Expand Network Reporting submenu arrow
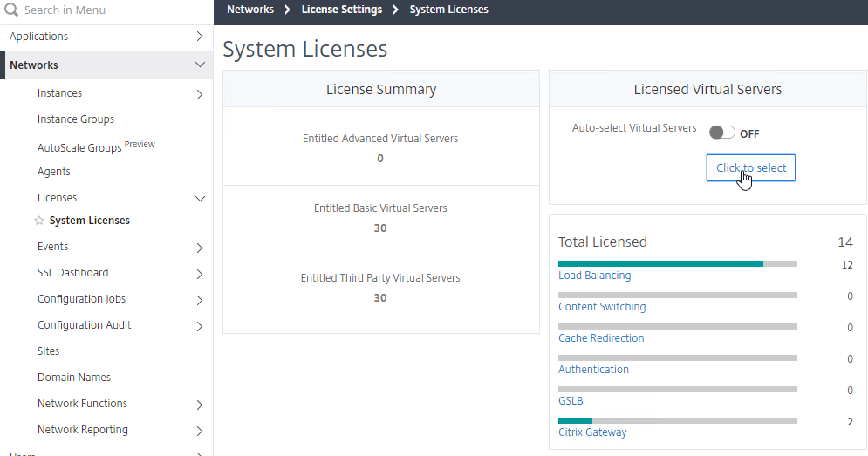The height and width of the screenshot is (456, 868). pyautogui.click(x=200, y=431)
